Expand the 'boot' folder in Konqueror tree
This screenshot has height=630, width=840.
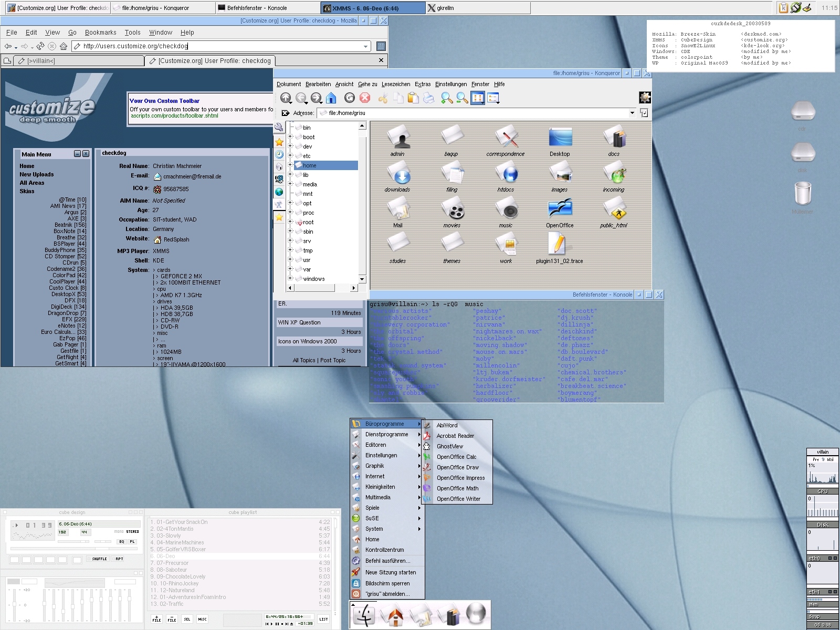pyautogui.click(x=290, y=136)
